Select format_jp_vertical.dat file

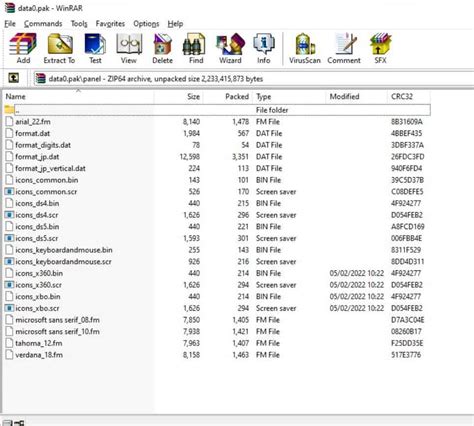pyautogui.click(x=50, y=168)
